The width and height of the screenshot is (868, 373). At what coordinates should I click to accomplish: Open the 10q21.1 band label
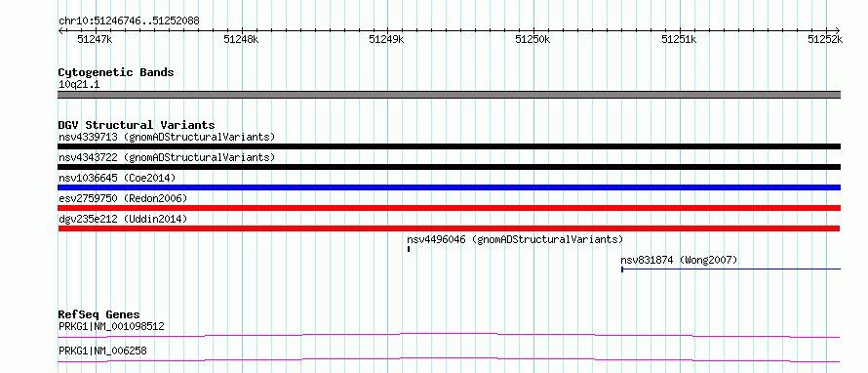(x=79, y=85)
